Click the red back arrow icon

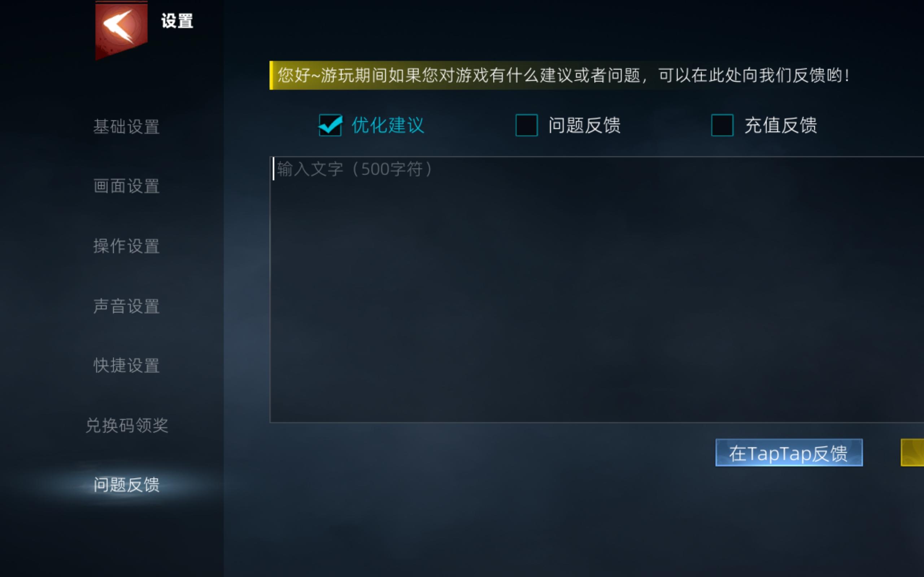121,28
